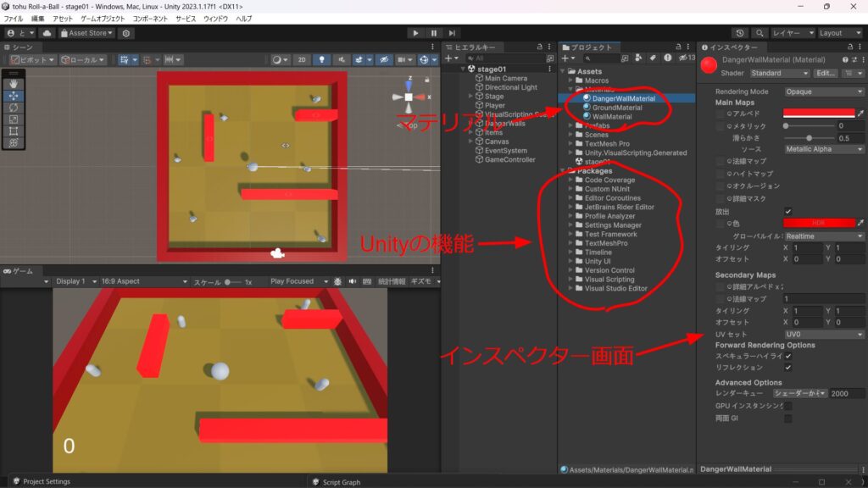Select WallMaterial in the Project panel
The height and width of the screenshot is (488, 868).
612,117
